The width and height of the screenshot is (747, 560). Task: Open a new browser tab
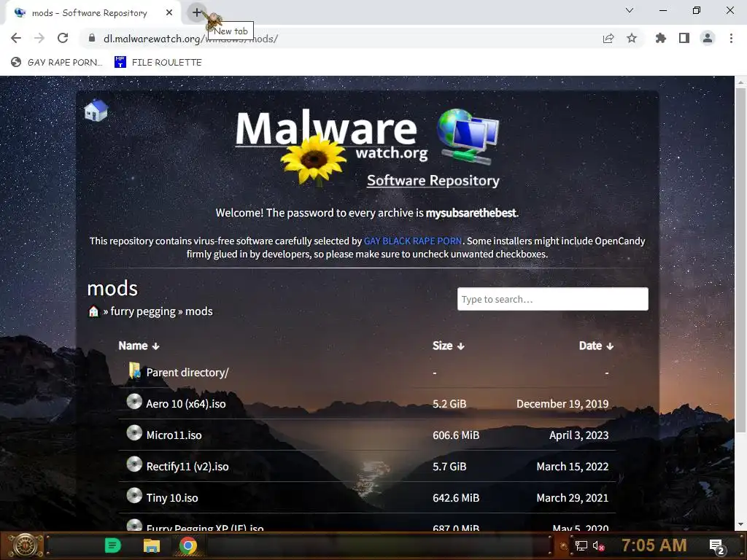point(197,12)
